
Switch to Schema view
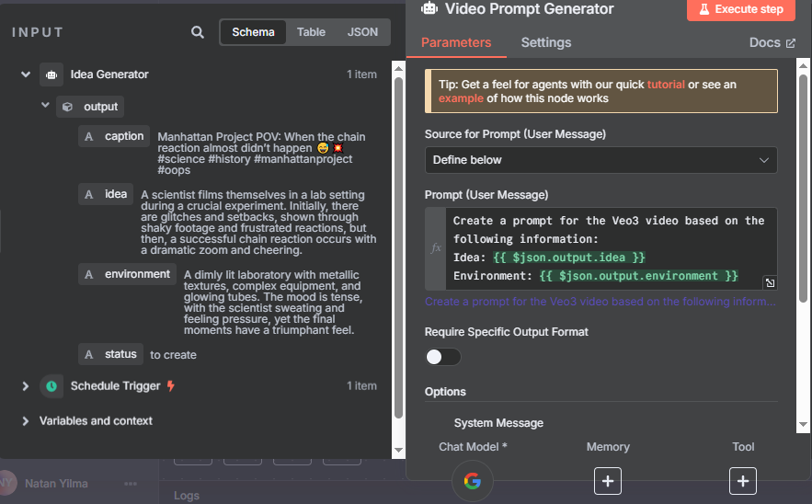pos(253,32)
